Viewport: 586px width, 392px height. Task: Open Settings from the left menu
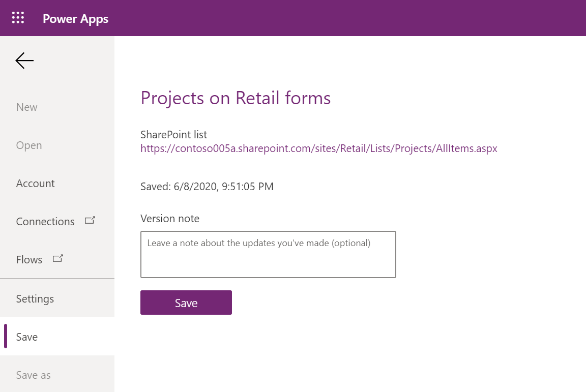pyautogui.click(x=35, y=298)
